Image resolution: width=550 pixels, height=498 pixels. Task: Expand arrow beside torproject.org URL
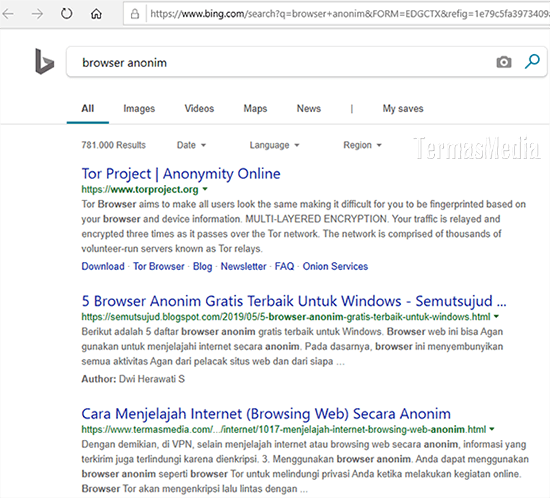click(x=205, y=189)
